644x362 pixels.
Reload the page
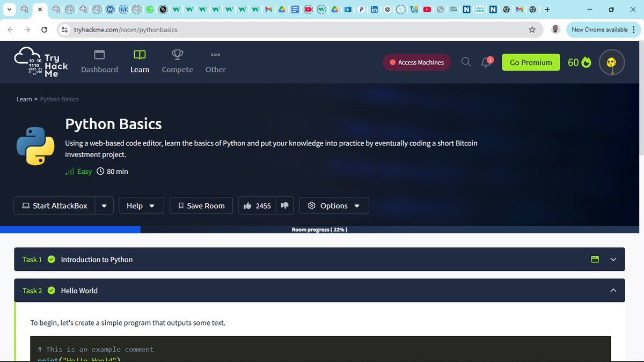click(x=44, y=29)
